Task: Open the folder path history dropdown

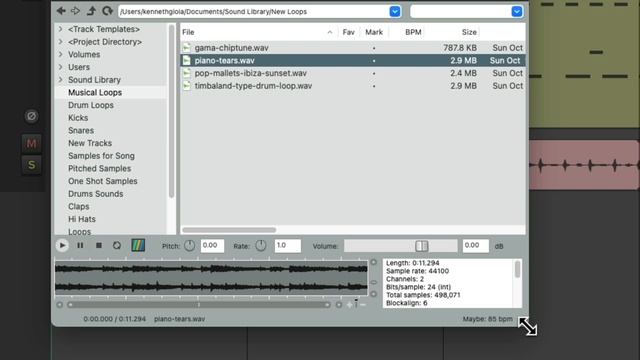Action: pos(395,11)
